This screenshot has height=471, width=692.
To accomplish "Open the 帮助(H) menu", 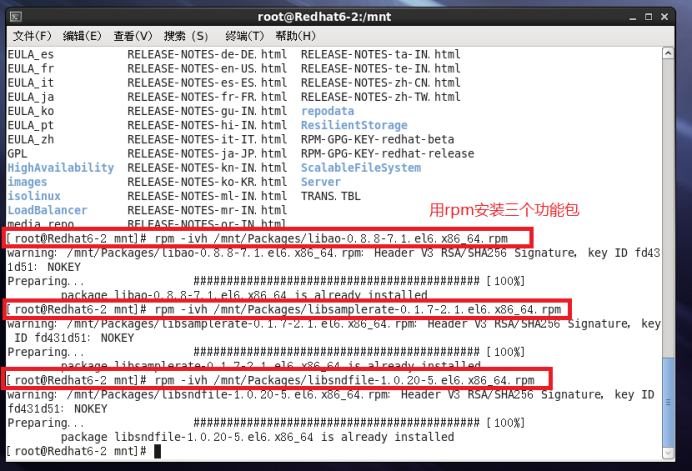I will [295, 36].
